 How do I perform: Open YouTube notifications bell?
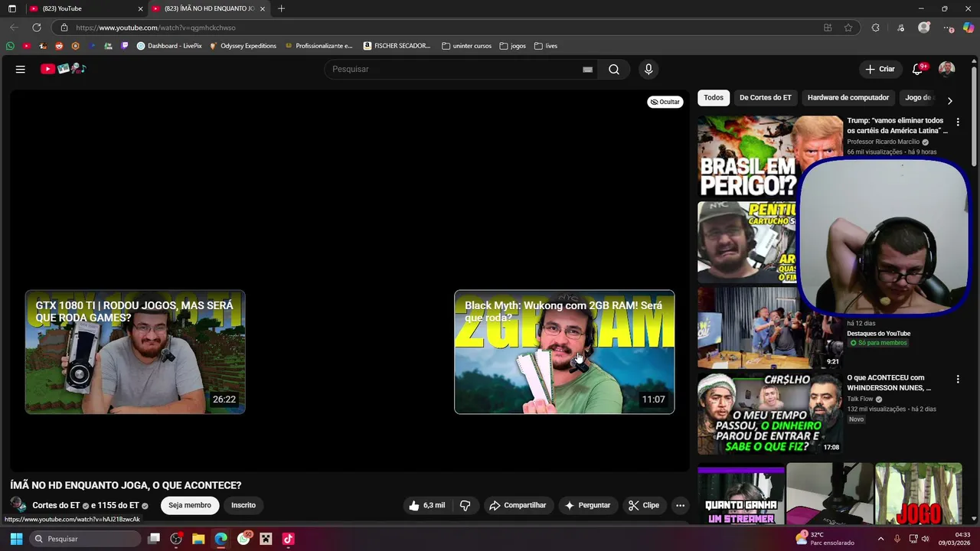coord(917,69)
